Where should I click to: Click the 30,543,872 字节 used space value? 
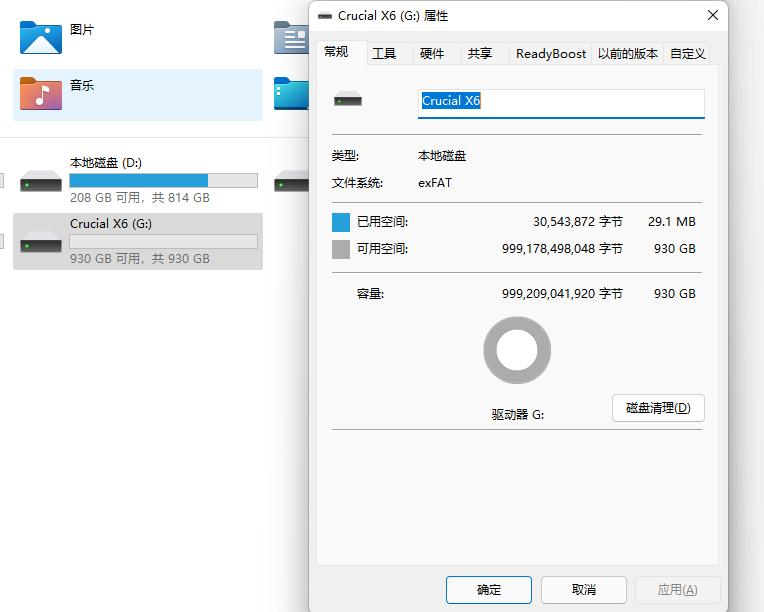[x=578, y=222]
